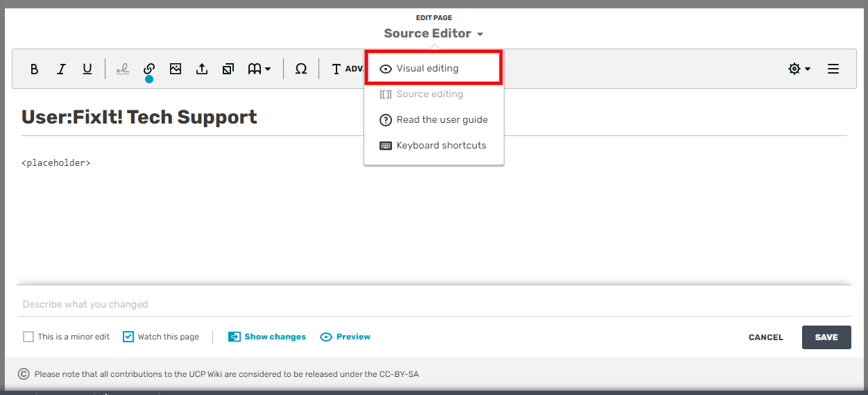Collapse the Source Editor mode dropdown
The height and width of the screenshot is (395, 868).
tap(434, 33)
